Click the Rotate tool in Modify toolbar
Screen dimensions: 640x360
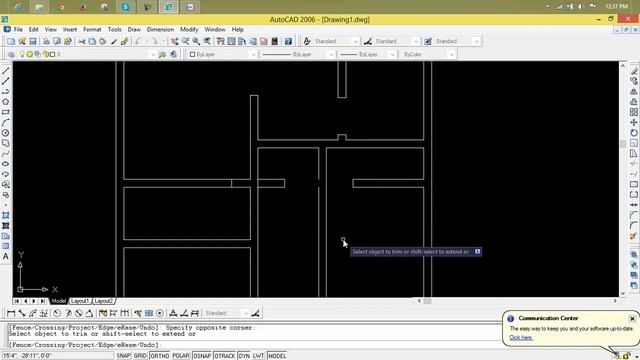pyautogui.click(x=633, y=133)
